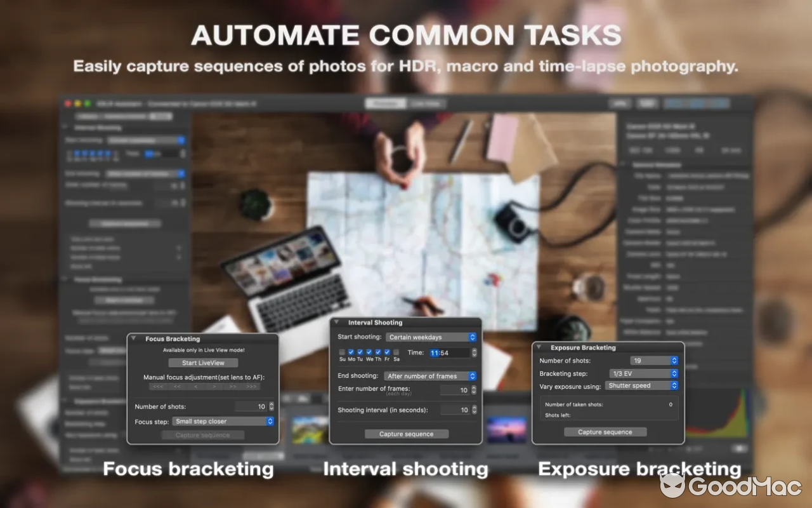Viewport: 812px width, 508px height.
Task: Select the large step closer focus arrow (<<<)
Action: 158,387
